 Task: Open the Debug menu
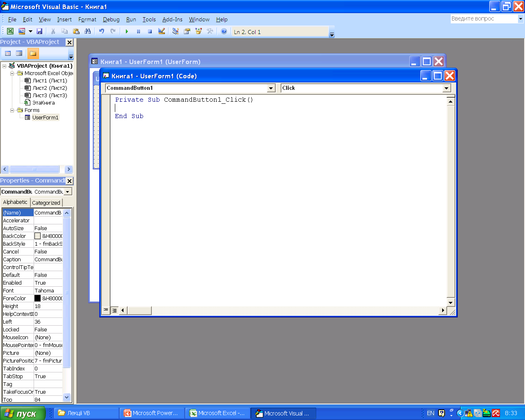tap(111, 19)
